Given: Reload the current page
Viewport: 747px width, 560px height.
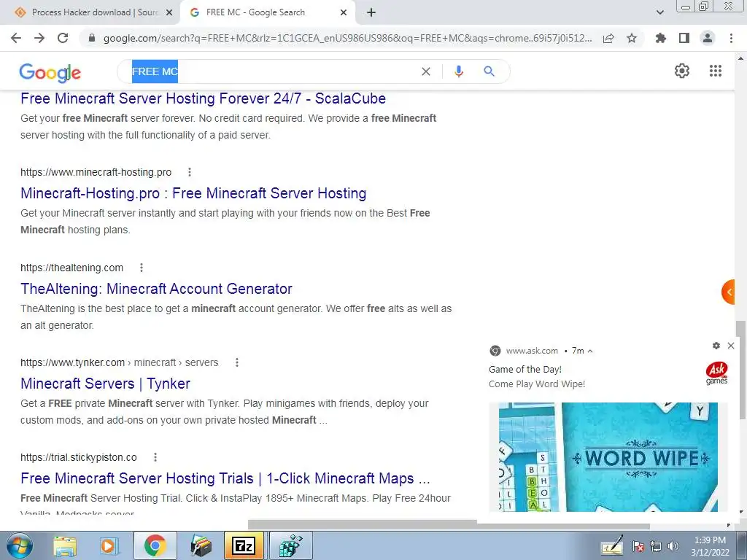Looking at the screenshot, I should [63, 38].
